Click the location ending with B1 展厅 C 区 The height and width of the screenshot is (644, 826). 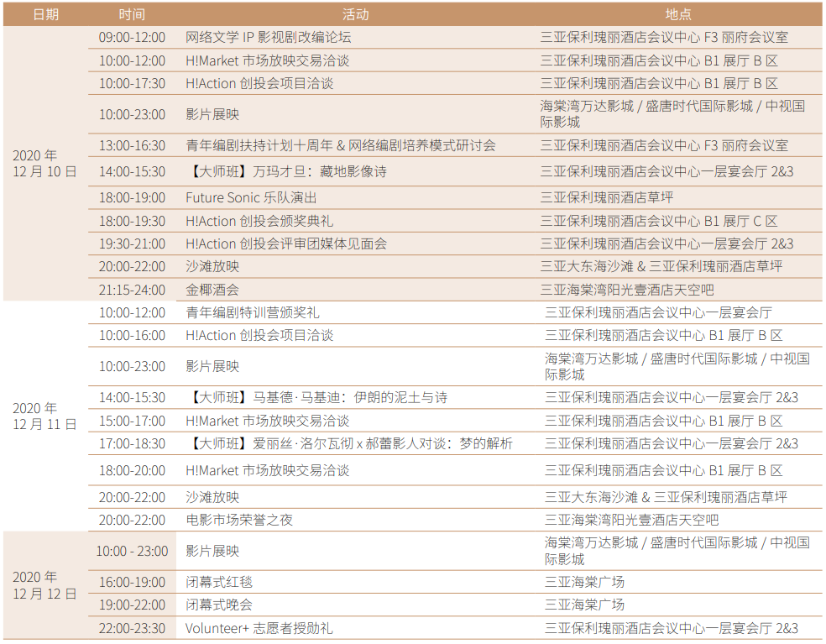click(x=659, y=221)
